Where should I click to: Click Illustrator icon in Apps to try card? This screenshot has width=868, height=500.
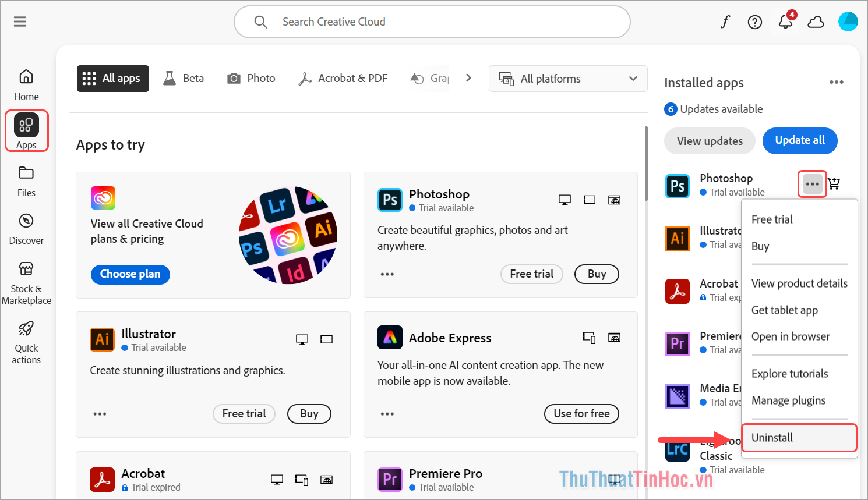point(102,339)
